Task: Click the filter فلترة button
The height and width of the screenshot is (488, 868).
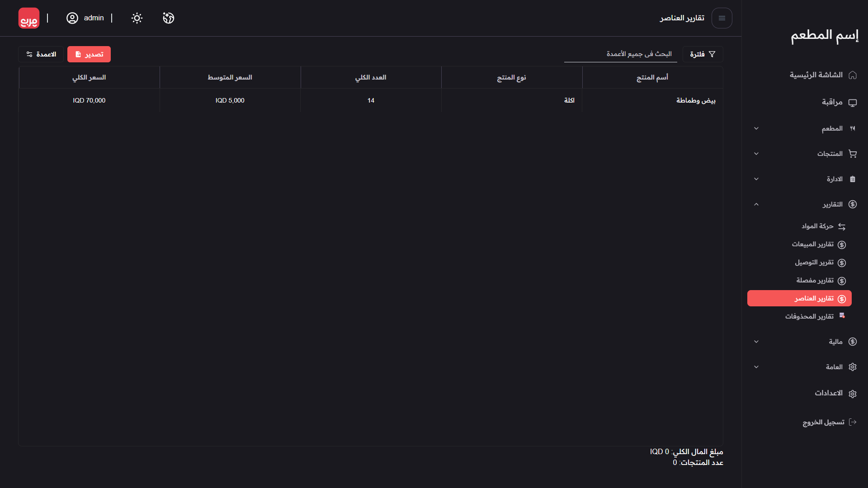Action: (x=702, y=54)
